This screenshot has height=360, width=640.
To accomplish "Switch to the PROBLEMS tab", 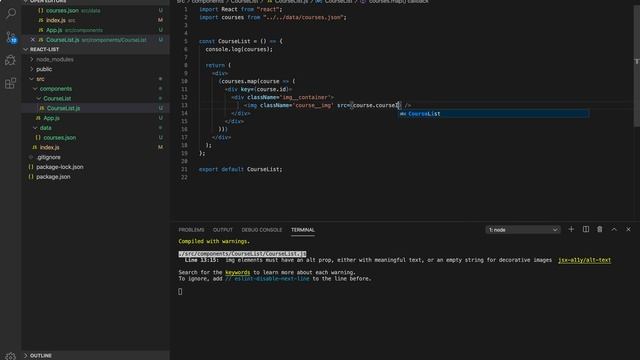I will click(191, 230).
